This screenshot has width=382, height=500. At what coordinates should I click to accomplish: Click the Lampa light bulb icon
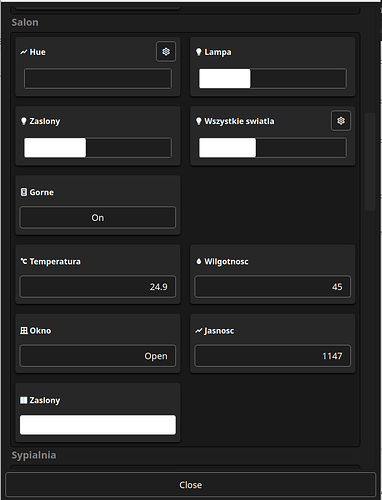point(199,52)
